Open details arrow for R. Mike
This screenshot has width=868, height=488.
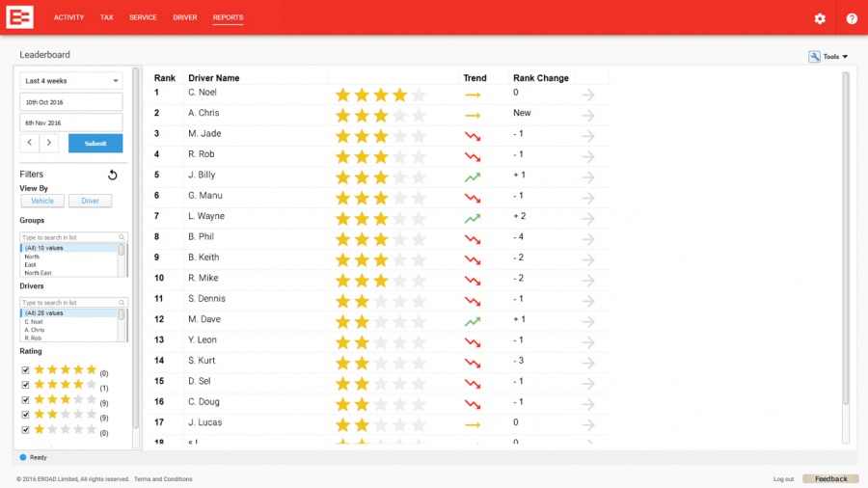588,280
